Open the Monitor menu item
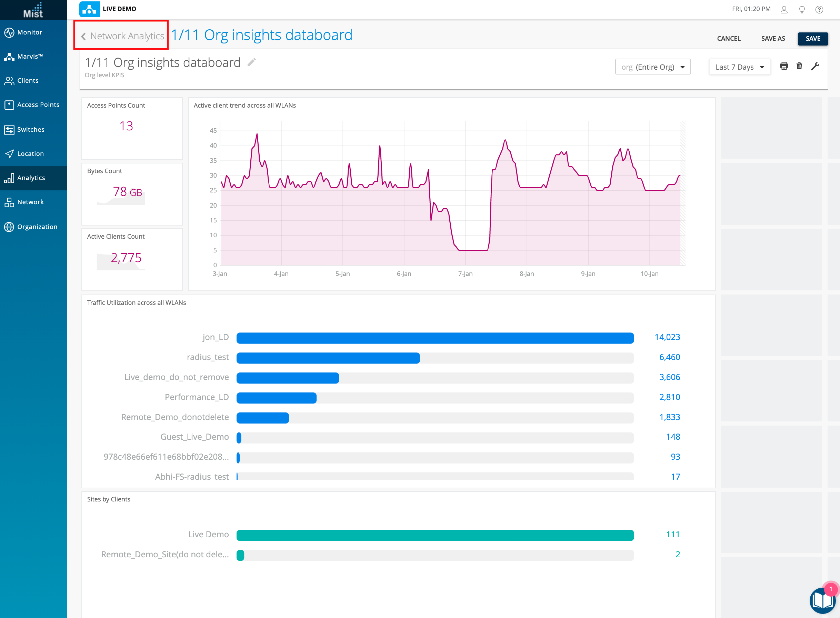The image size is (840, 618). click(30, 32)
